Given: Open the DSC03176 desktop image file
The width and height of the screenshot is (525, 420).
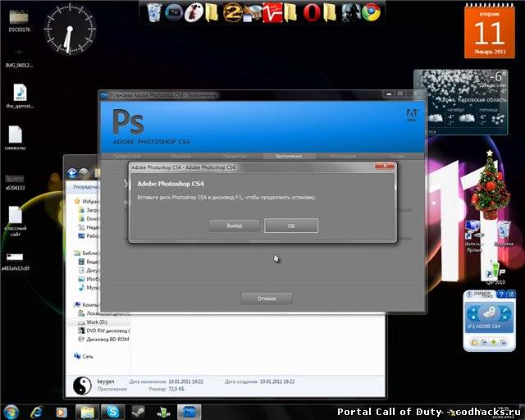Looking at the screenshot, I should coord(19,21).
